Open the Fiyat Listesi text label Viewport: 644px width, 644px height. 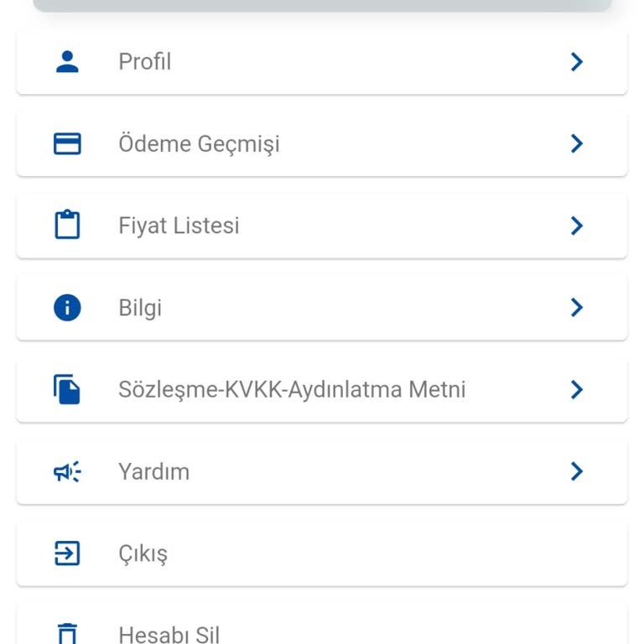[179, 226]
